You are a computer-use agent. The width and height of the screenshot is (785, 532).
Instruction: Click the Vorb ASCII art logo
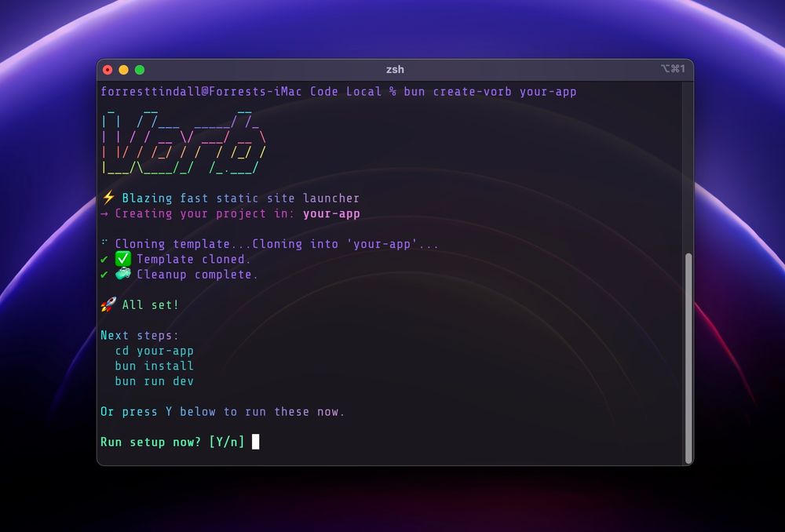tap(184, 143)
